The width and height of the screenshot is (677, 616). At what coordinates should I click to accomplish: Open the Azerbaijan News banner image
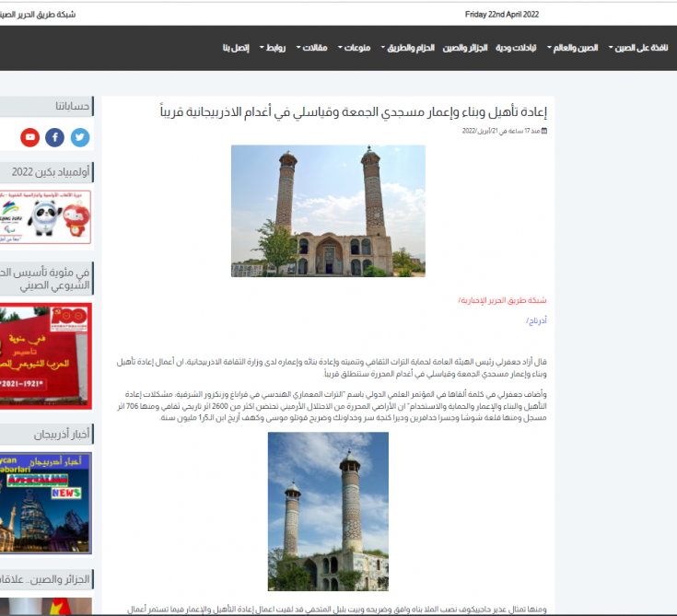coord(45,503)
